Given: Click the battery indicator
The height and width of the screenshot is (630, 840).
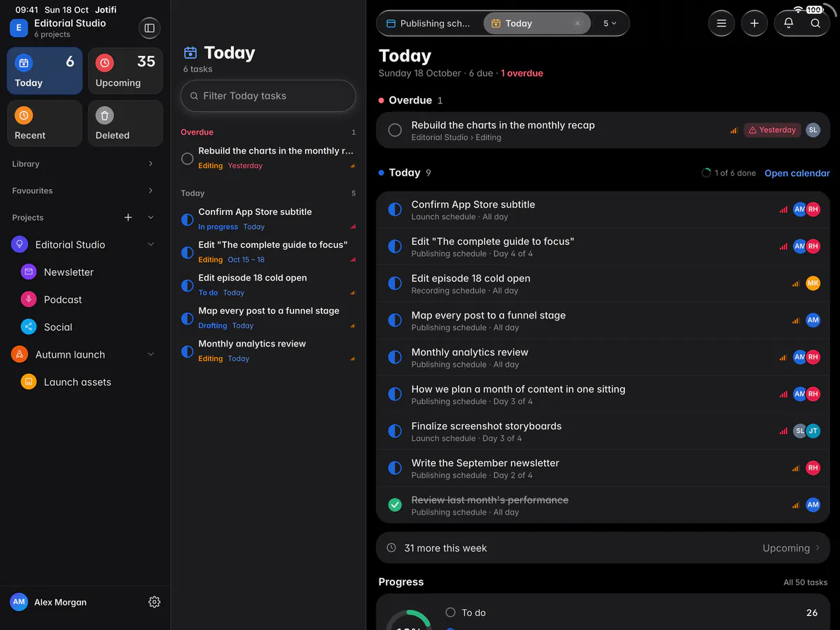Looking at the screenshot, I should tap(814, 10).
